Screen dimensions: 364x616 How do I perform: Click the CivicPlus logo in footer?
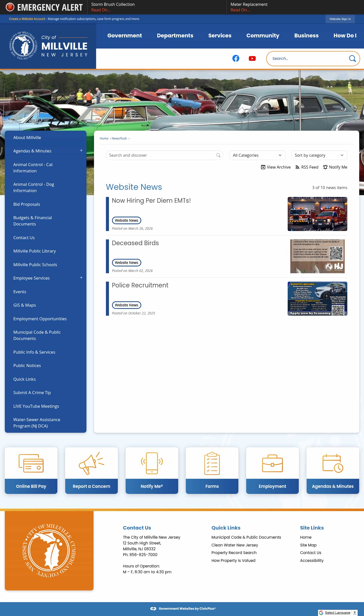click(x=153, y=609)
